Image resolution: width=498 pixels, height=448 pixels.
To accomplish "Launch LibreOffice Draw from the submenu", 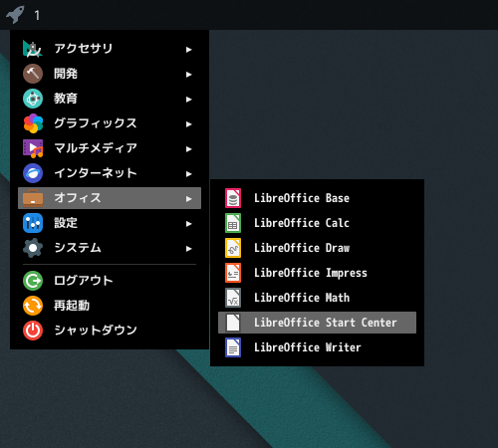I will click(317, 248).
